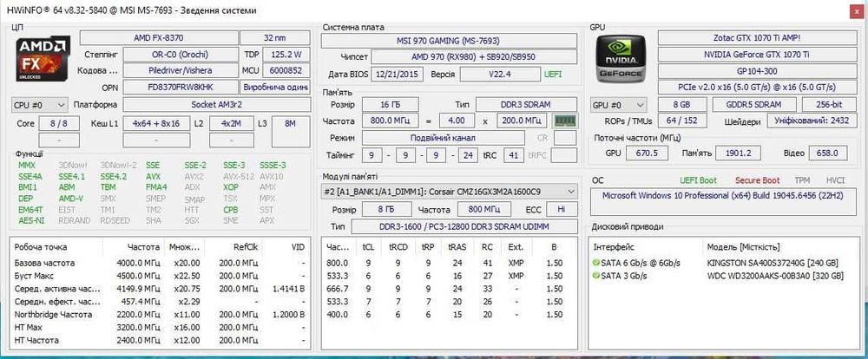Screen dimensions: 868x359
Task: Click the L2 cache value 4x2M
Action: [232, 123]
